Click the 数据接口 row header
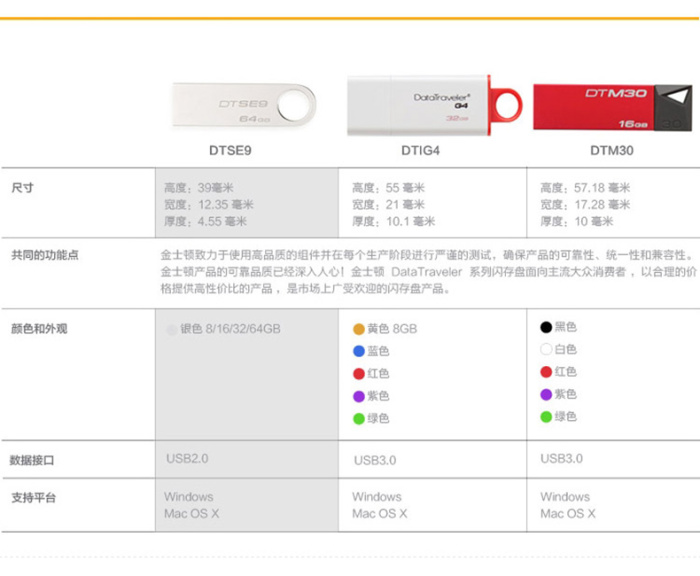 [32, 460]
